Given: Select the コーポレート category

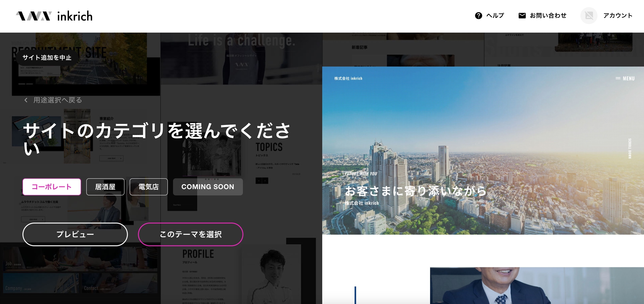Looking at the screenshot, I should pyautogui.click(x=52, y=187).
